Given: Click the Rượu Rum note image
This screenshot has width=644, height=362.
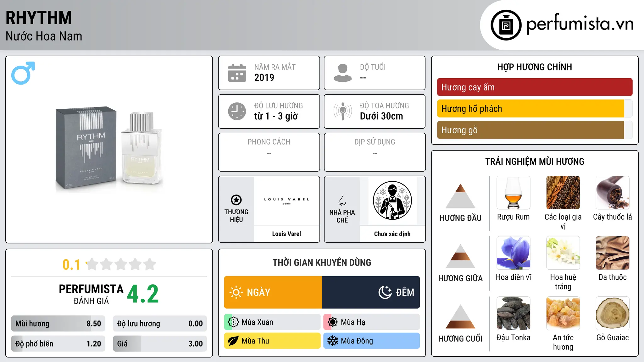Looking at the screenshot, I should 514,193.
